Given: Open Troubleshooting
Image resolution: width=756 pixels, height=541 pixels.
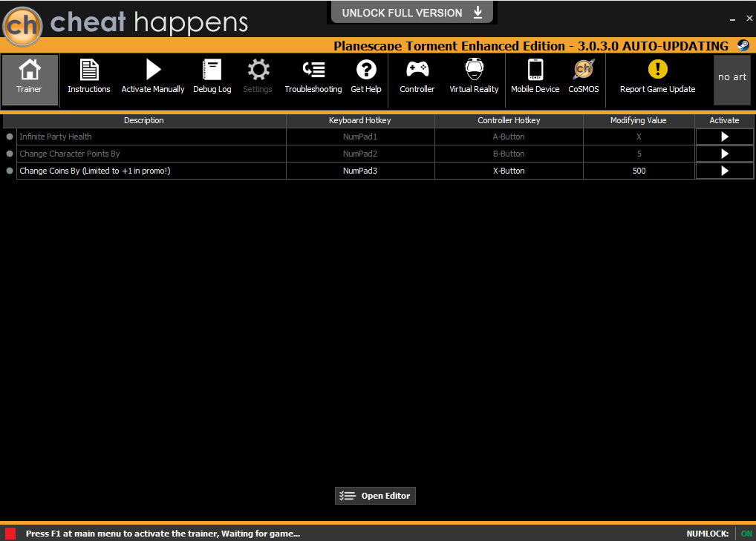Looking at the screenshot, I should 313,77.
